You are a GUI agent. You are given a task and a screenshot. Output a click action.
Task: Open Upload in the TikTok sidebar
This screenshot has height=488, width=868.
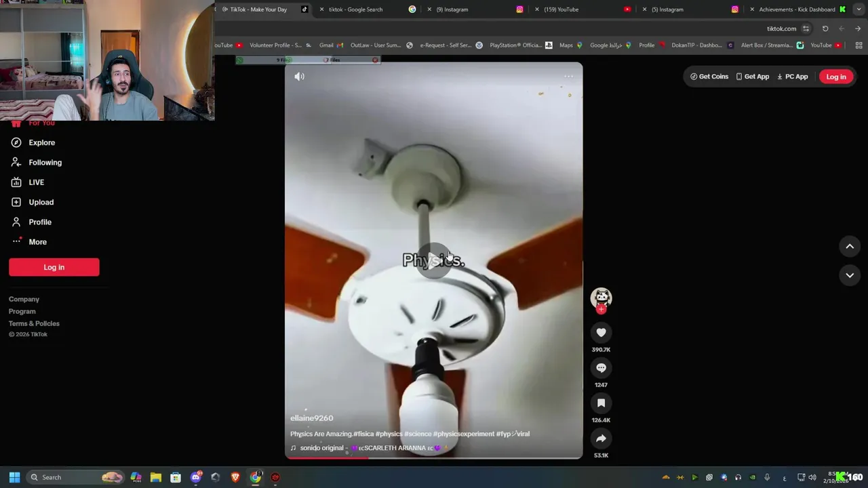tap(41, 202)
